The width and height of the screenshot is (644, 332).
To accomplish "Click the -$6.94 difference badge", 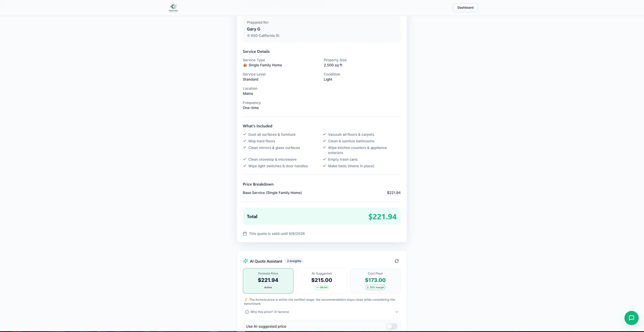I will (322, 288).
